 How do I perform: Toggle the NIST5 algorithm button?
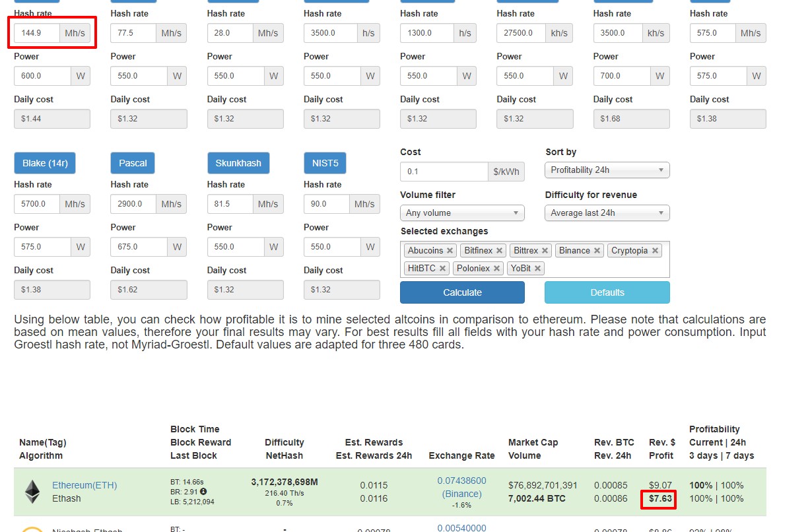click(325, 163)
